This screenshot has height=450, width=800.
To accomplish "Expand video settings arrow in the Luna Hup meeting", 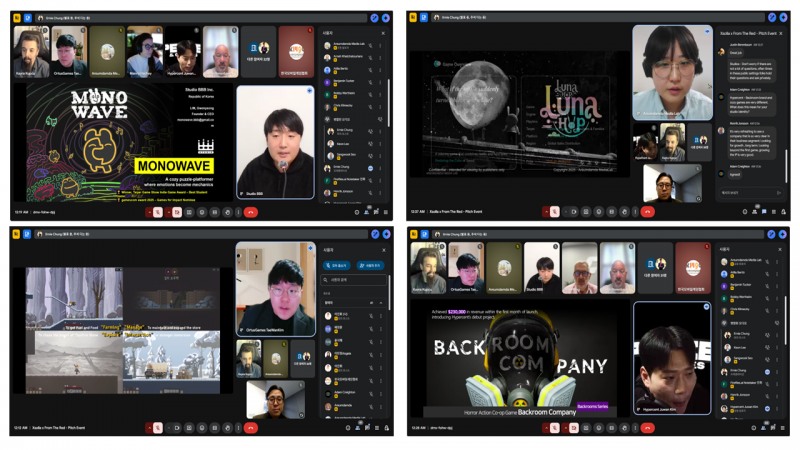I will [564, 212].
